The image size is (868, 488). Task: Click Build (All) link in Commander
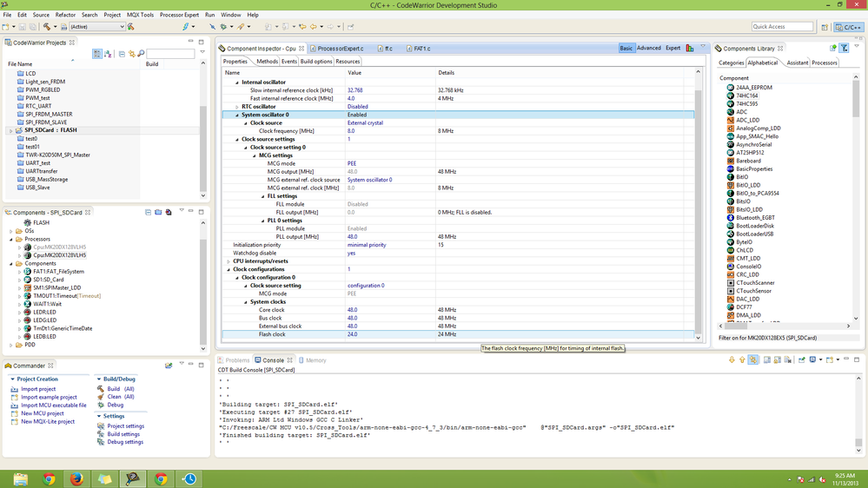coord(121,389)
